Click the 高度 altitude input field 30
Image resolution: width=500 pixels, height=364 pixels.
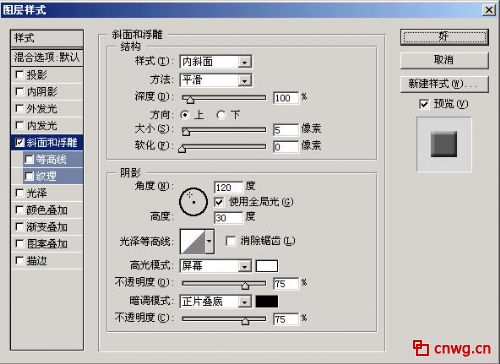[228, 218]
